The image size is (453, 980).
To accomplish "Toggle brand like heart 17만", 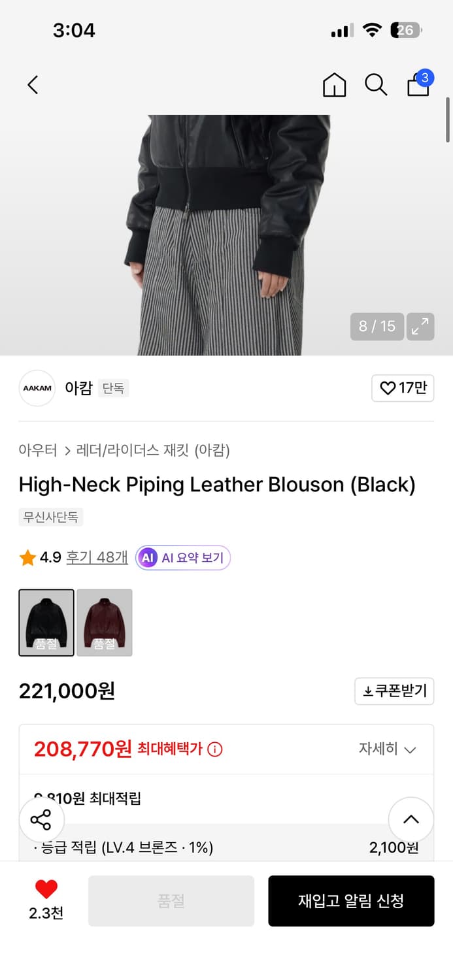I will [x=403, y=388].
